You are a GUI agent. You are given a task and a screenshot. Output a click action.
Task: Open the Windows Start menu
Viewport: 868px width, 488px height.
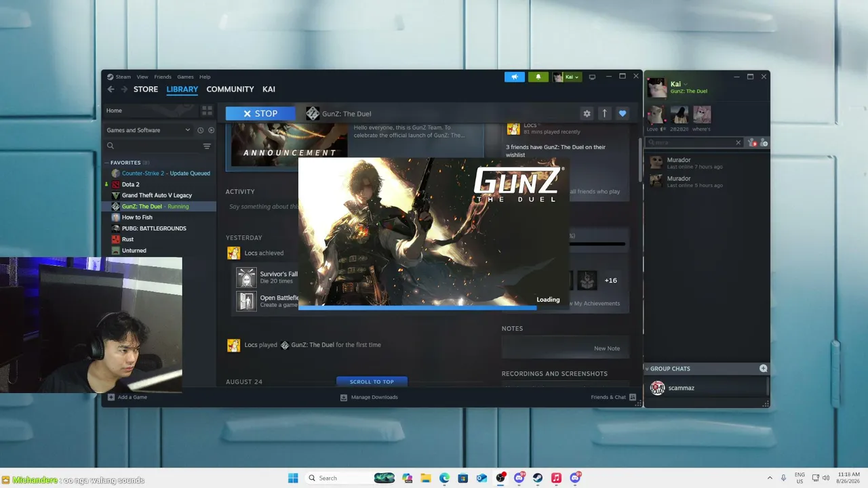point(293,478)
